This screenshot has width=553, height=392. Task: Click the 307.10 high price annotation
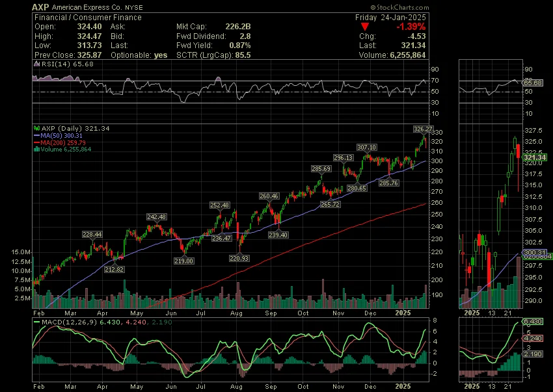pos(366,148)
